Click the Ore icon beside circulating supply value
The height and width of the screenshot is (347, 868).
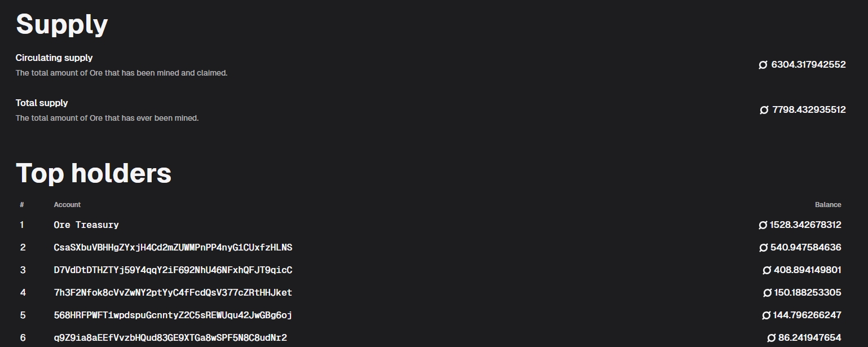[763, 65]
